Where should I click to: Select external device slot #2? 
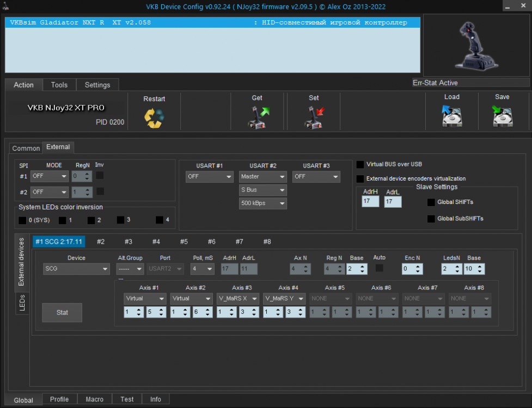click(101, 242)
